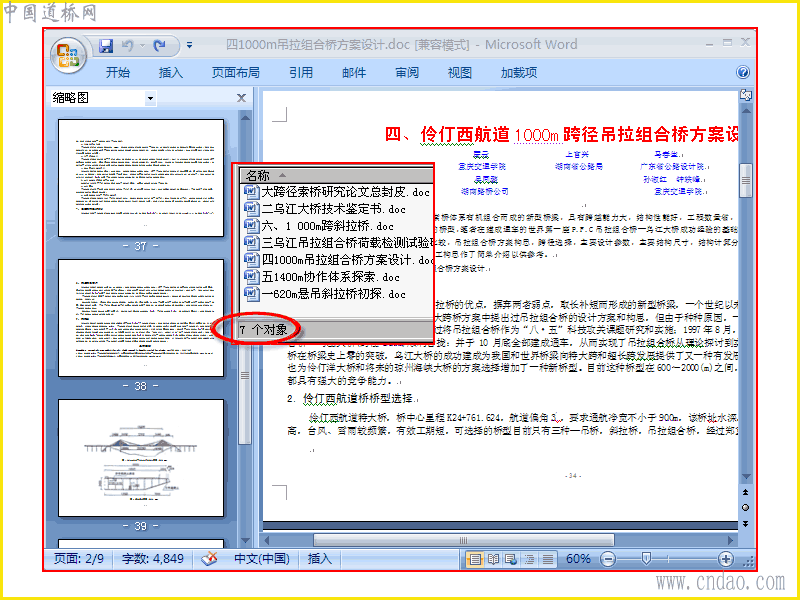Expand the 缩略图 navigation pane dropdown

(x=150, y=98)
